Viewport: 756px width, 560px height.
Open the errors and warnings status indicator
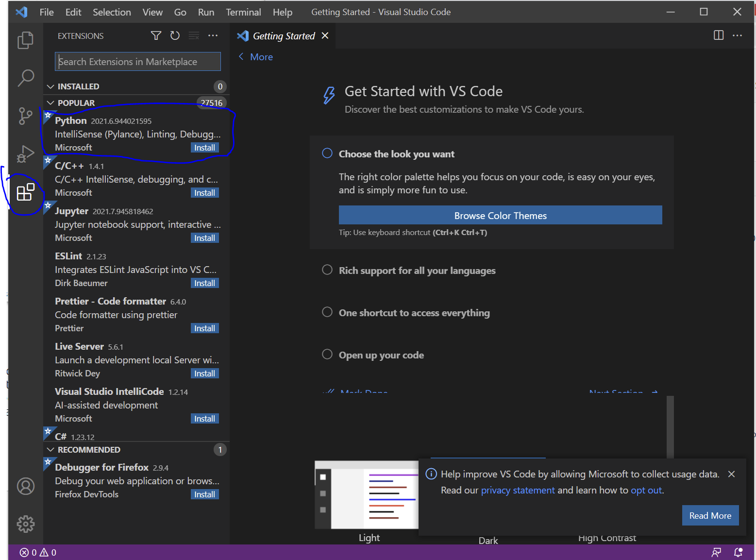(x=38, y=552)
